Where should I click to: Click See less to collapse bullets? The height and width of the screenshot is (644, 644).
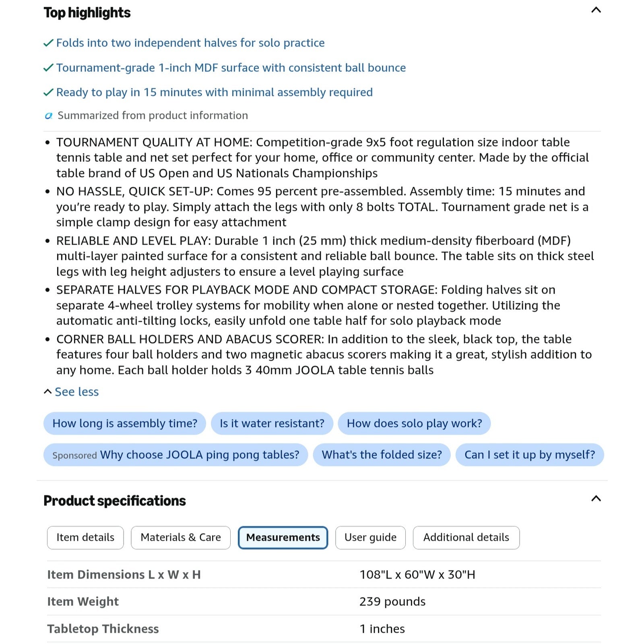coord(71,392)
